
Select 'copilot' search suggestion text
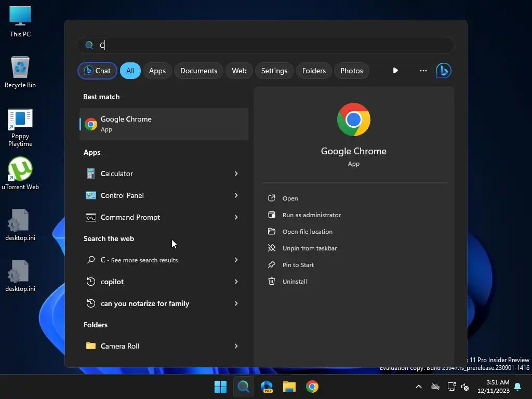[x=112, y=282]
